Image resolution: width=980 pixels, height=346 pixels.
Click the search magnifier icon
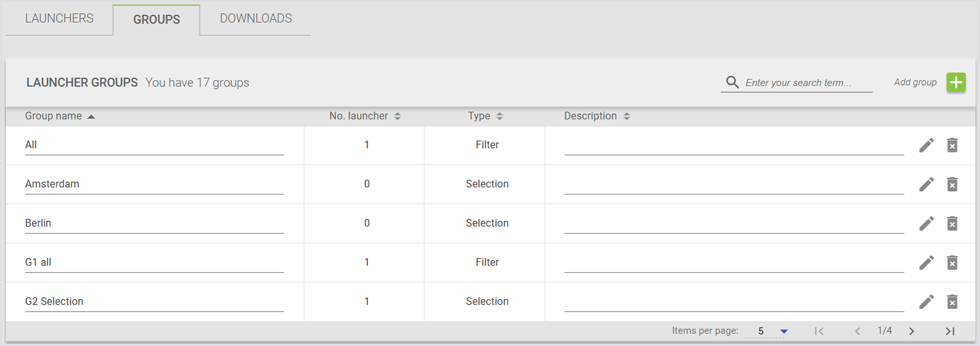(x=732, y=82)
